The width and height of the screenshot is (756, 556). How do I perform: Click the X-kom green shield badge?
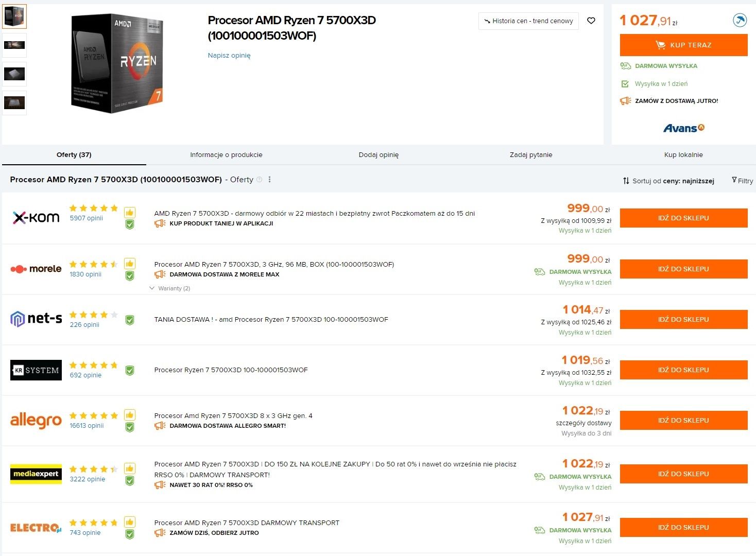click(x=130, y=224)
